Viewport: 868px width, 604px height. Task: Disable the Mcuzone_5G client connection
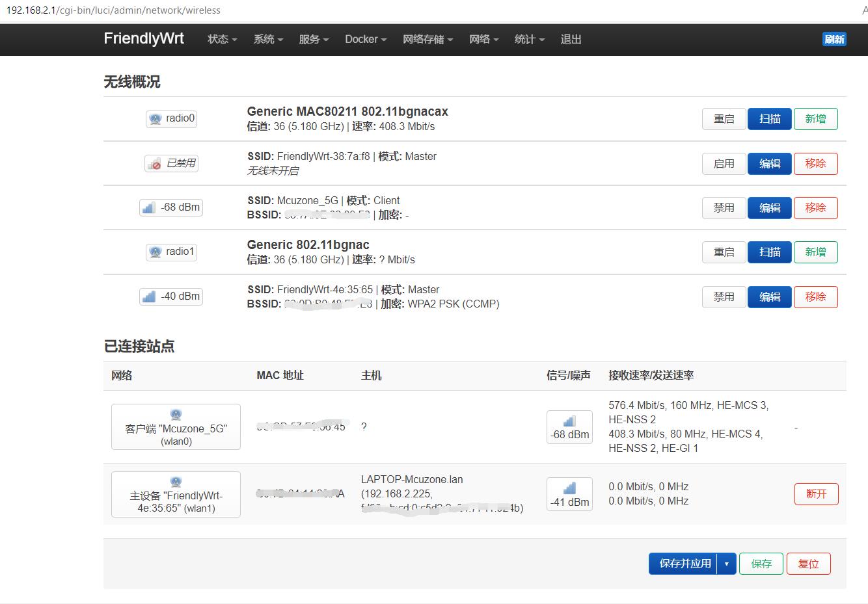tap(724, 207)
